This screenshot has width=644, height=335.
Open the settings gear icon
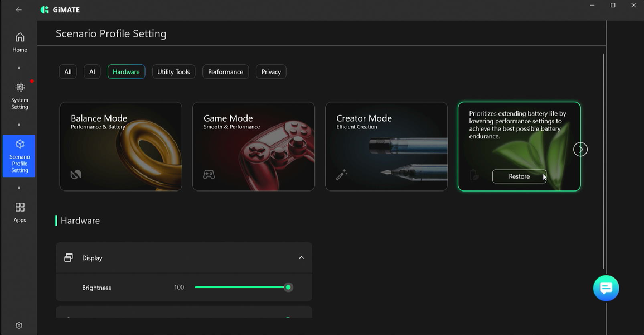tap(19, 326)
